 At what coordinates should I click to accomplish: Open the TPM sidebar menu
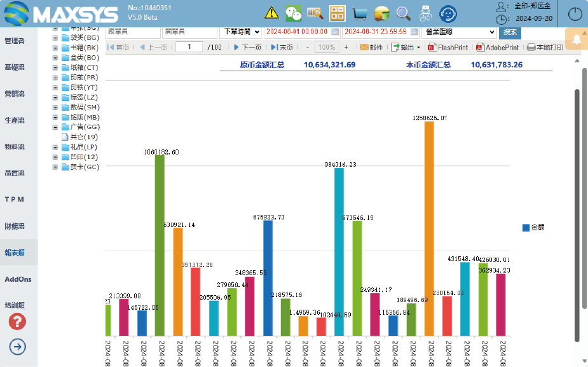tap(15, 199)
